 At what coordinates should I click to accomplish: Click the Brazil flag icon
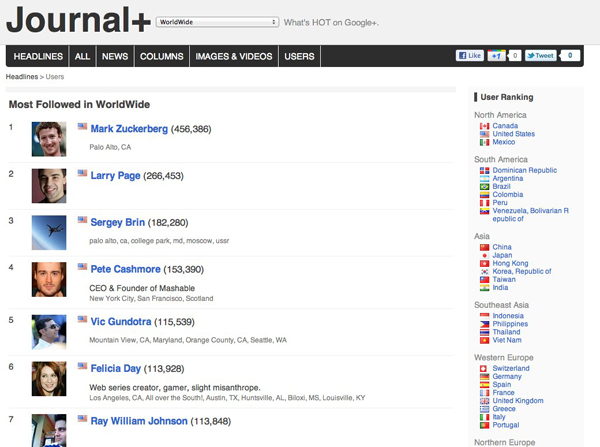coord(485,187)
